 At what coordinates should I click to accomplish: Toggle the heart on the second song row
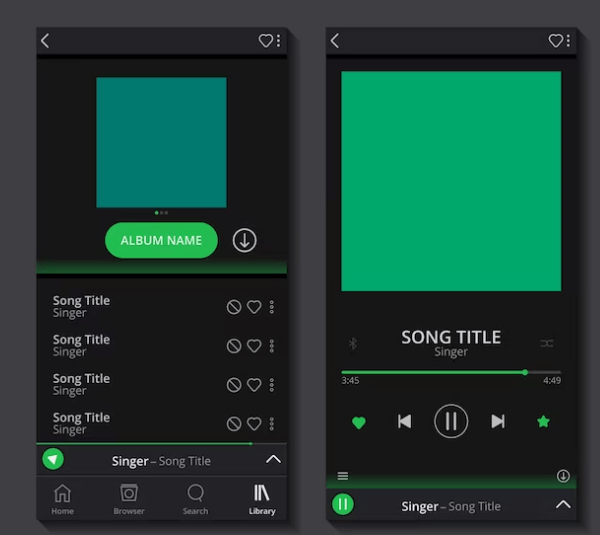click(x=254, y=346)
